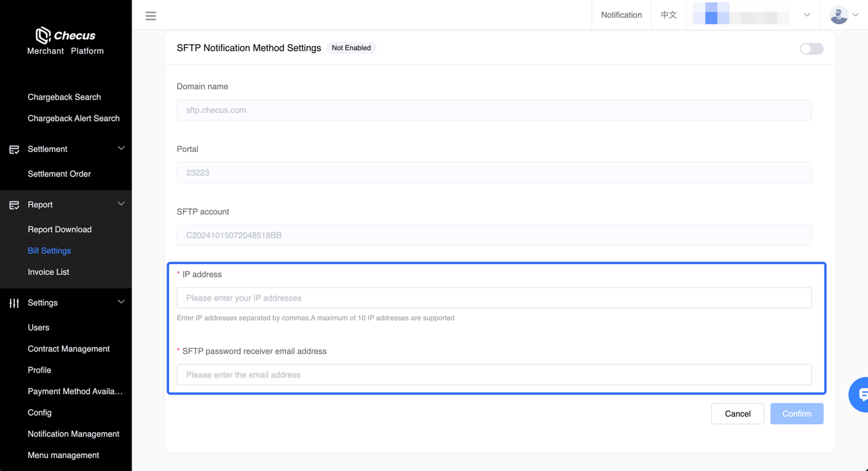Open the Invoice List page

coord(48,272)
